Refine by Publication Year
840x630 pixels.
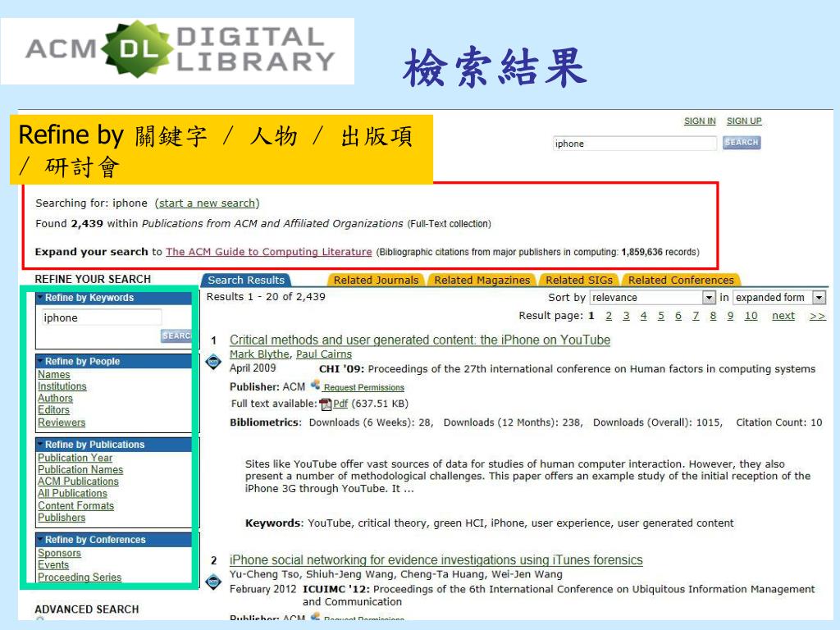[75, 458]
